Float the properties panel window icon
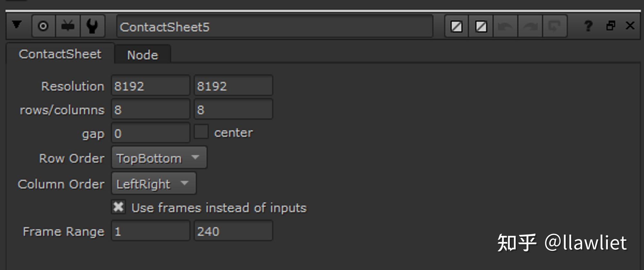644x270 pixels. [611, 26]
